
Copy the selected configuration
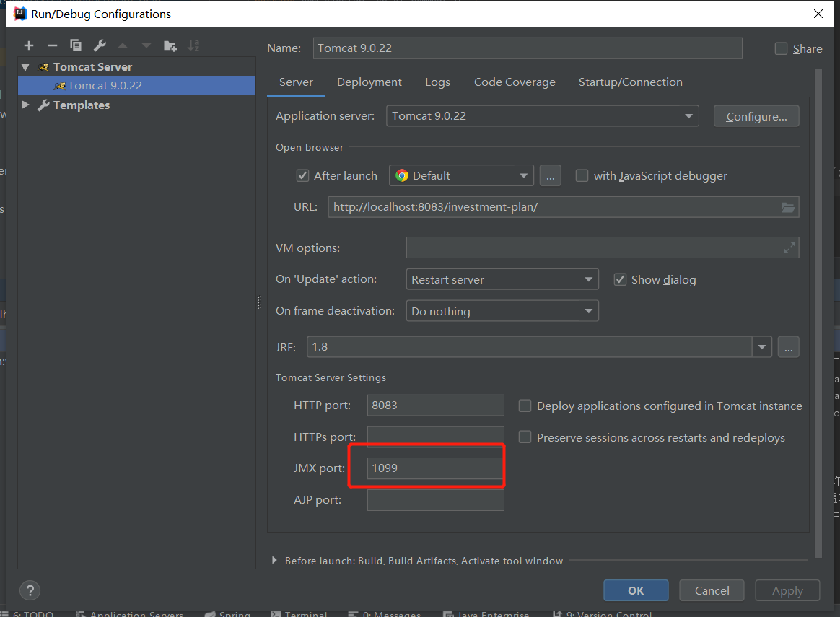tap(76, 45)
